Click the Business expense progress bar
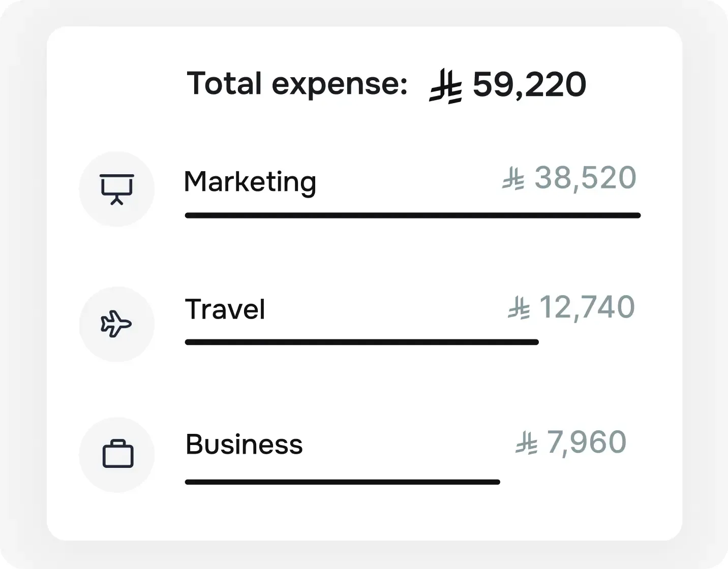The width and height of the screenshot is (728, 569). [342, 482]
